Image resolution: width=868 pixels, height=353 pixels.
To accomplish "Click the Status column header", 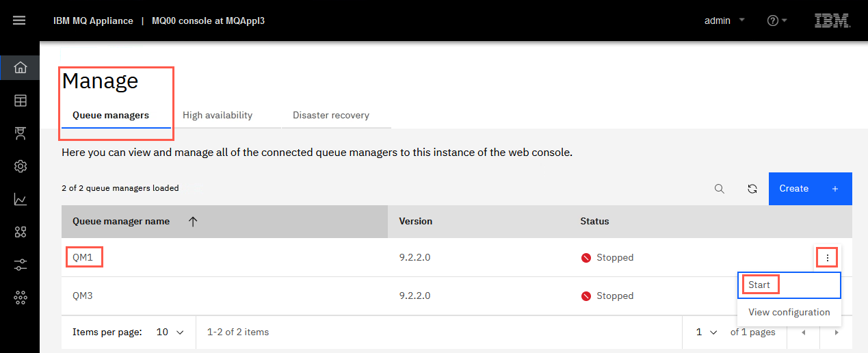I will [594, 222].
